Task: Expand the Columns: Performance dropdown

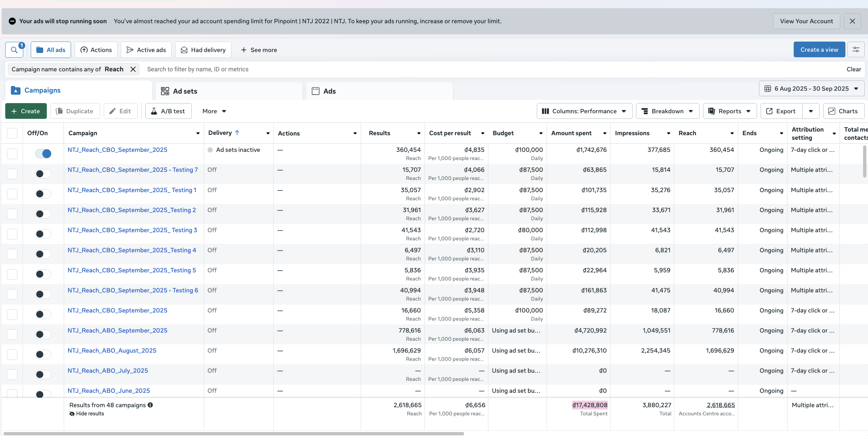Action: pos(584,111)
